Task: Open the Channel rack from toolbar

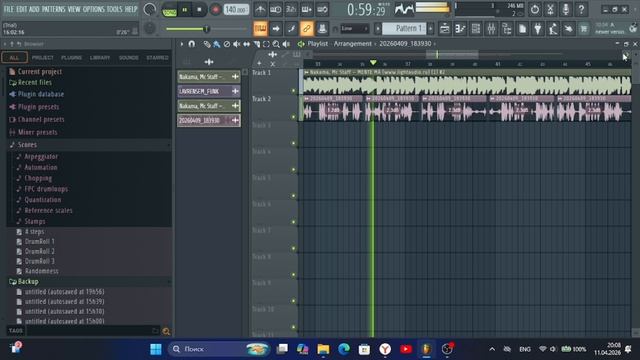Action: point(476,29)
